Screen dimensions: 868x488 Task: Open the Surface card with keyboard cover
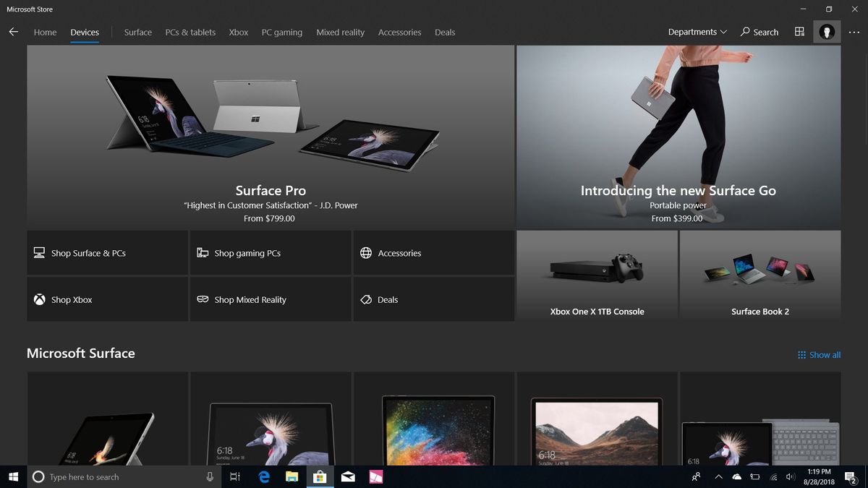[x=760, y=419]
